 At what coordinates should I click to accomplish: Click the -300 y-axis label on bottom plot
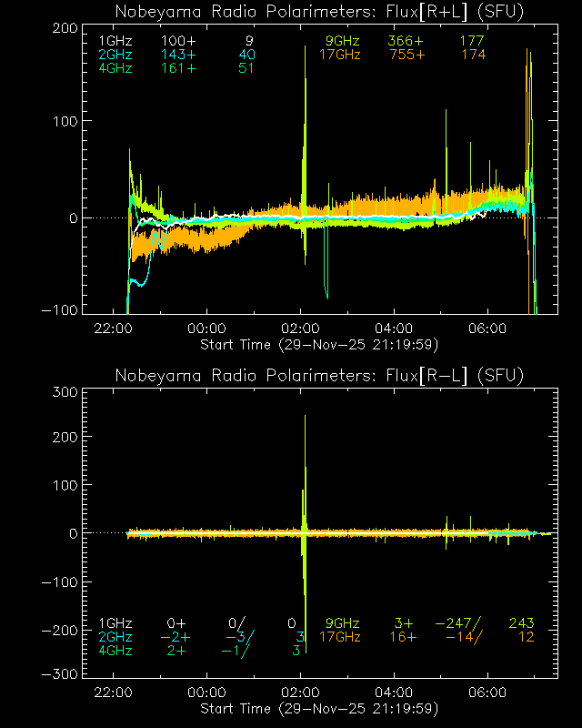pyautogui.click(x=59, y=674)
